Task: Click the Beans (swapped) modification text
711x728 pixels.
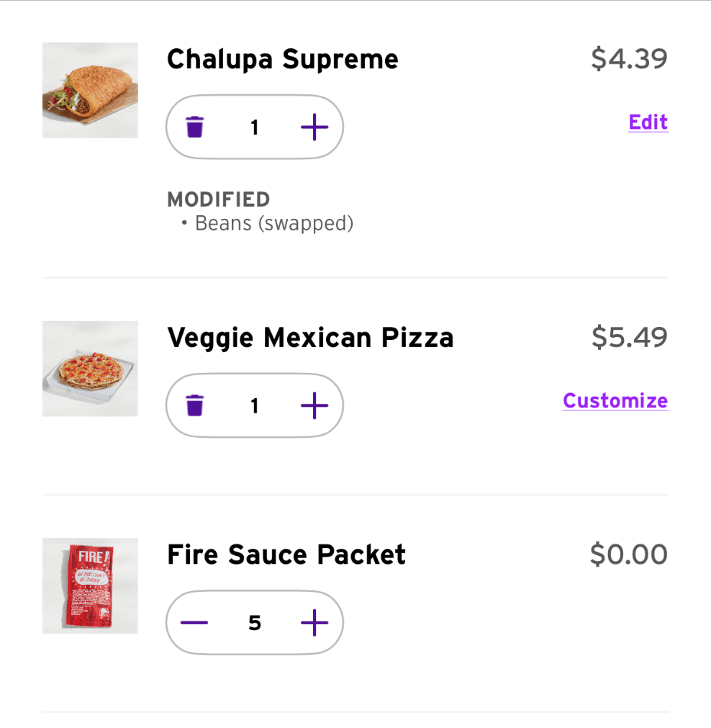Action: (x=273, y=224)
